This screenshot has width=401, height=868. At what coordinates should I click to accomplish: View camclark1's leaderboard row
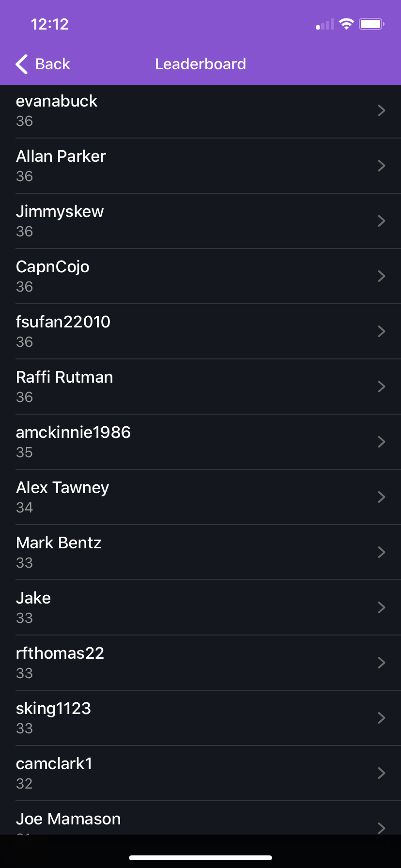point(54,773)
